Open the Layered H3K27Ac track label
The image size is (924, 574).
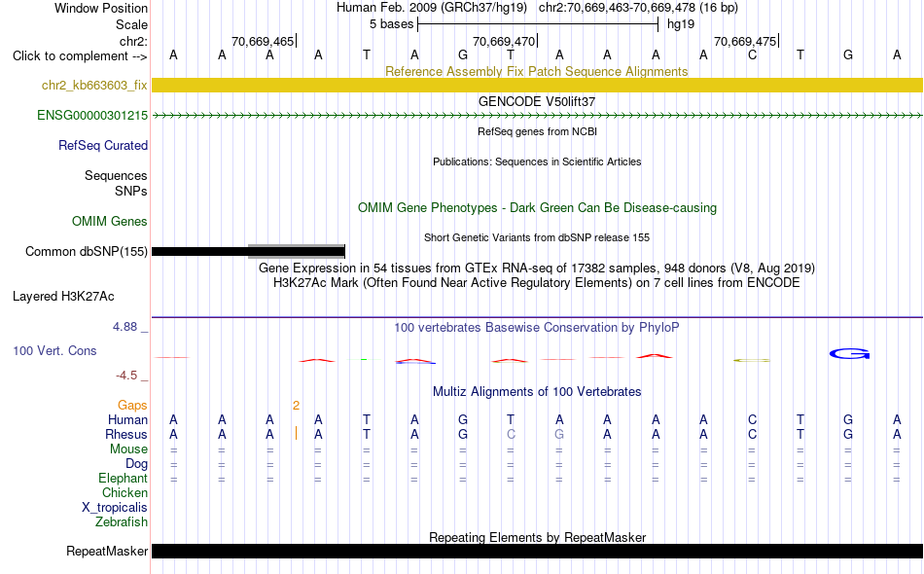63,296
